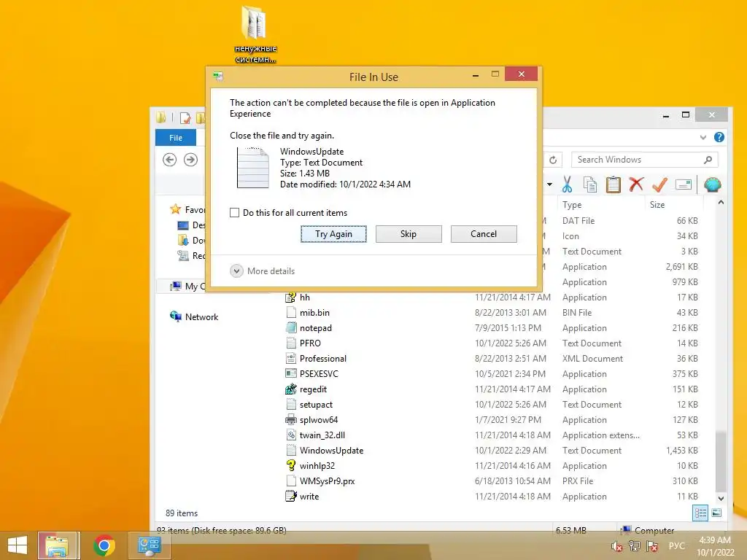
Task: Expand the Explorer ribbon chevron
Action: tap(703, 137)
